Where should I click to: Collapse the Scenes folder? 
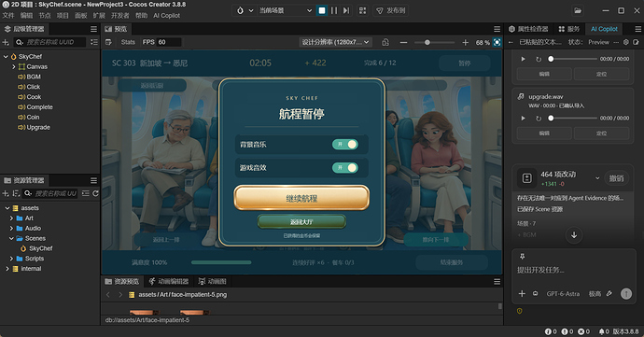click(11, 238)
